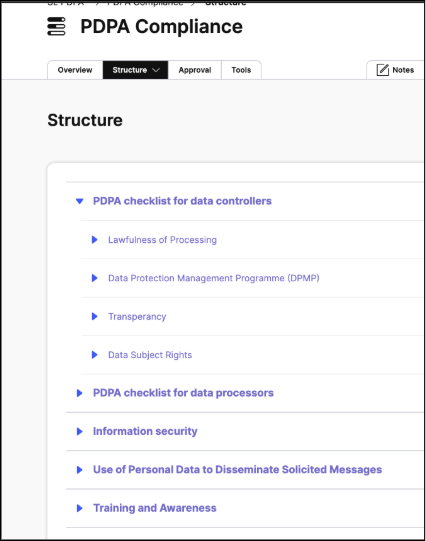Select the Tools tab
Screen dimensions: 426x541
(x=241, y=70)
